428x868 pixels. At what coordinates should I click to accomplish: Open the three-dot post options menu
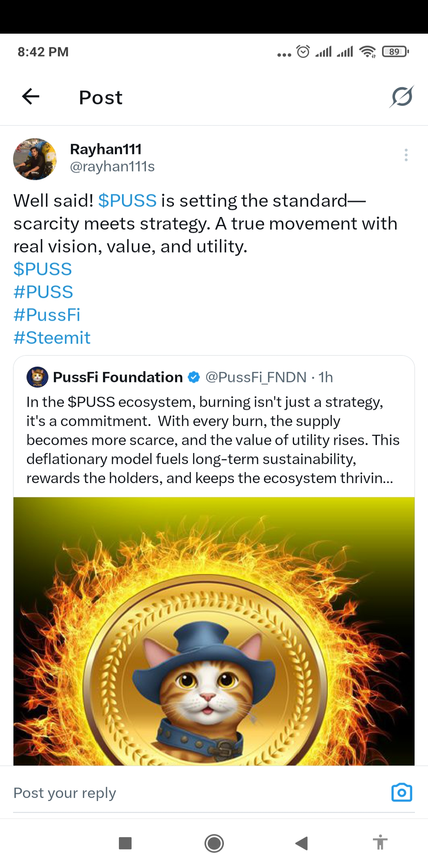coord(406,155)
